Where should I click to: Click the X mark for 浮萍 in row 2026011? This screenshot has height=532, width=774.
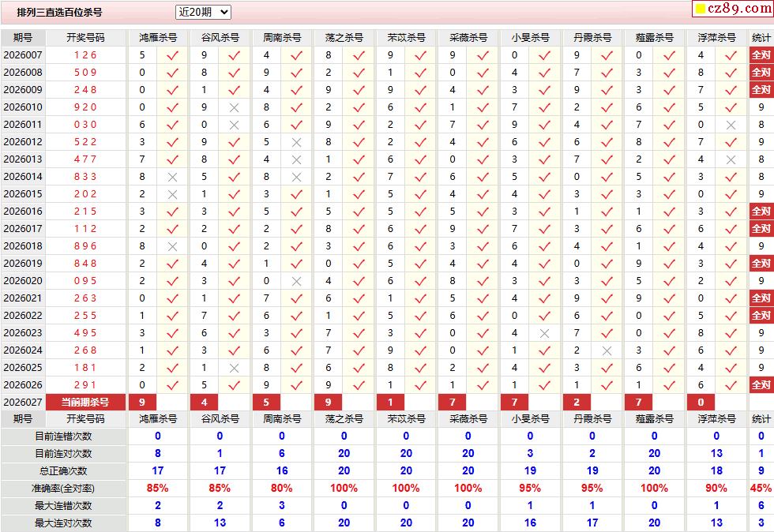[731, 125]
